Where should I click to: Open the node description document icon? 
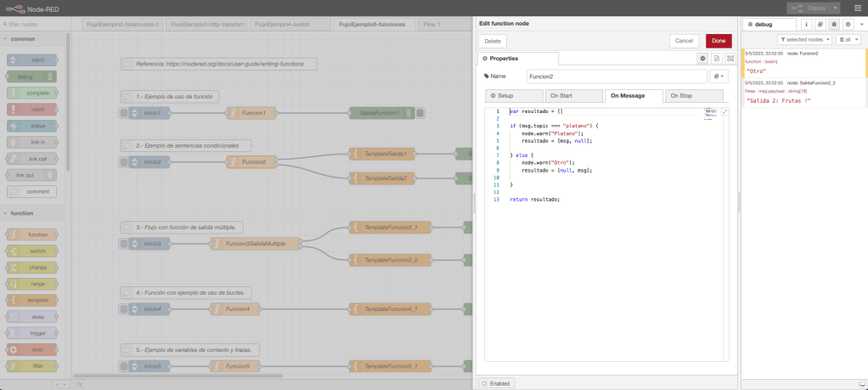[x=716, y=59]
